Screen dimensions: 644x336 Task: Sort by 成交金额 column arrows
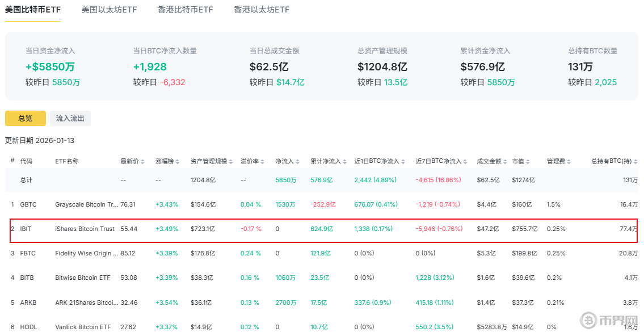pyautogui.click(x=505, y=162)
